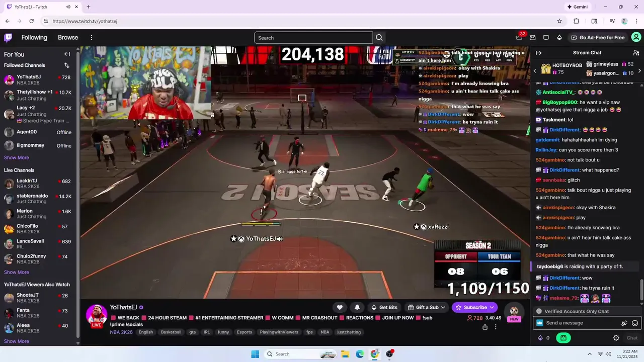Open stream options three-dot menu
Viewport: 644px width, 362px height.
coord(496,327)
